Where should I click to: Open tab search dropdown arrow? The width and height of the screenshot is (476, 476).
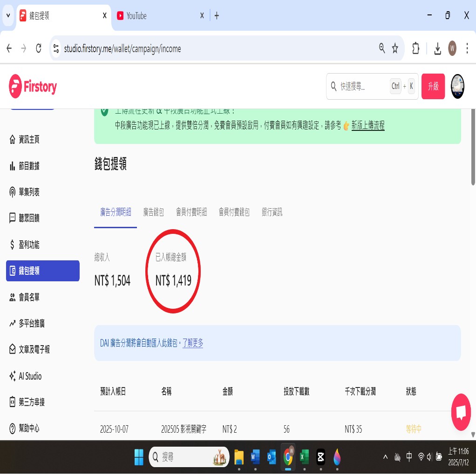pyautogui.click(x=8, y=15)
